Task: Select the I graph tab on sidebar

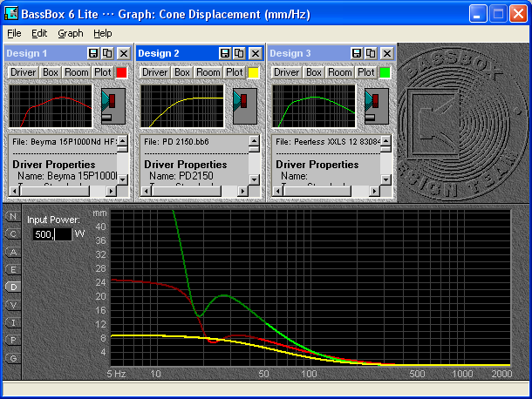Action: tap(13, 322)
